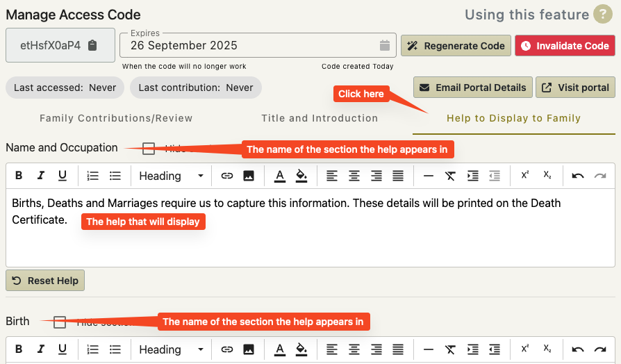Switch to Title and Introduction tab
Viewport: 621px width, 364px height.
pos(320,118)
